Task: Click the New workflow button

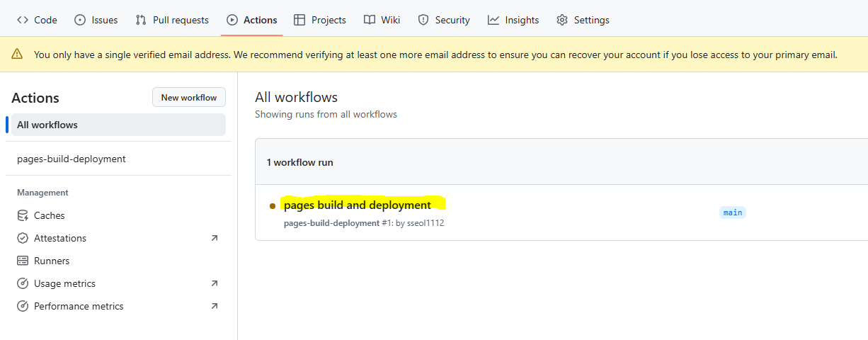Action: pyautogui.click(x=189, y=97)
